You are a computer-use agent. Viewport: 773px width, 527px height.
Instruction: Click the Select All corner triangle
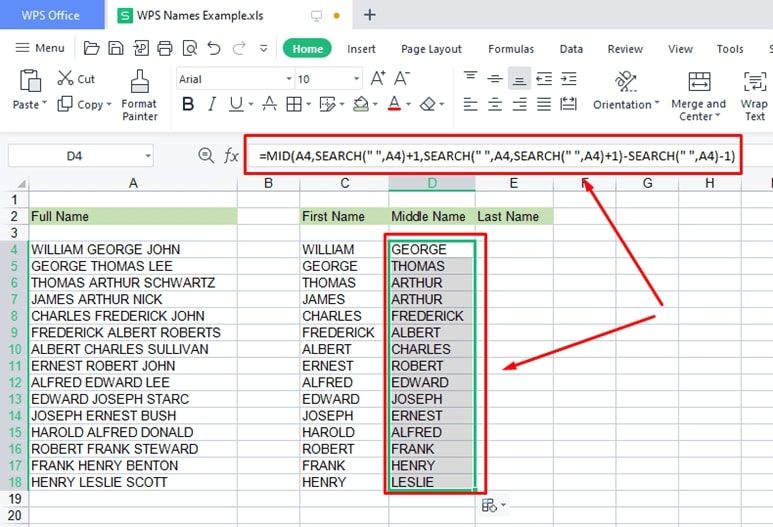pos(22,183)
